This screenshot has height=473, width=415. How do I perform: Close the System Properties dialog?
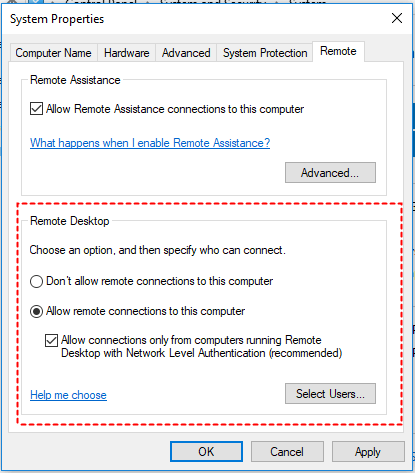point(397,18)
